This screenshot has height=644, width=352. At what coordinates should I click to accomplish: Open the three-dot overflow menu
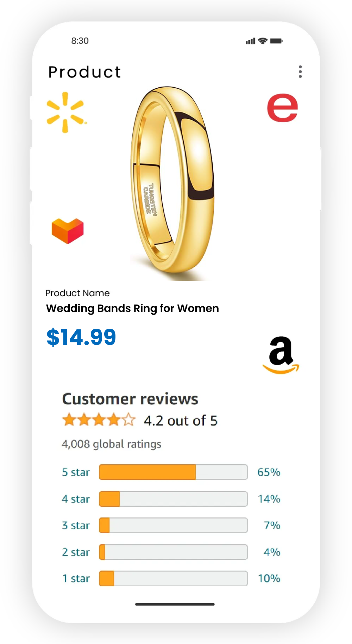click(x=300, y=72)
